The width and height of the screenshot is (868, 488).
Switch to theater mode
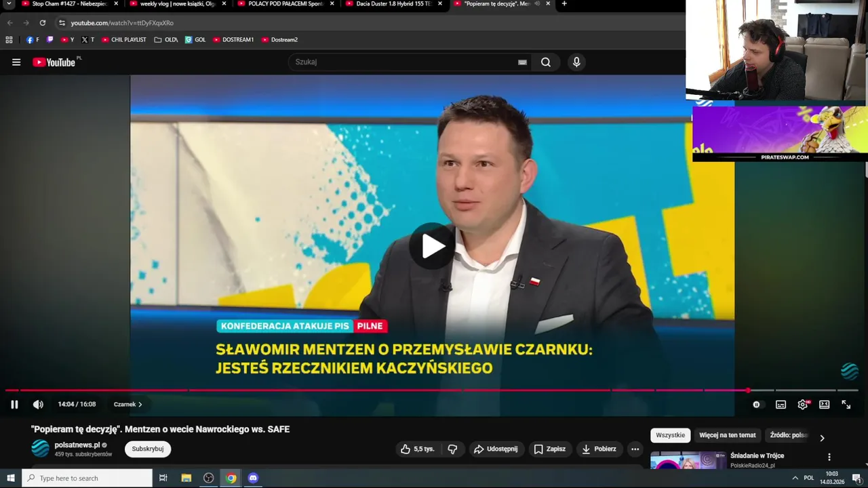click(x=825, y=405)
